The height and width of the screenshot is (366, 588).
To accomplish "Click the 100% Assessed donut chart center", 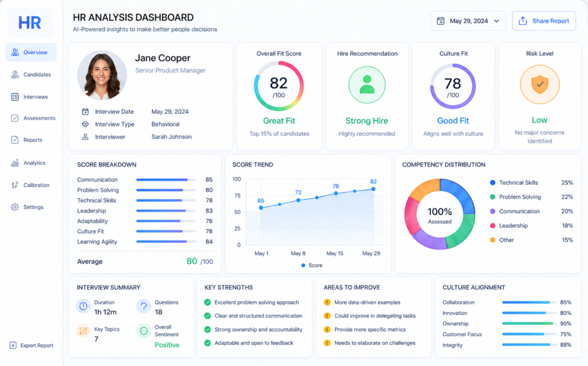I will [439, 215].
